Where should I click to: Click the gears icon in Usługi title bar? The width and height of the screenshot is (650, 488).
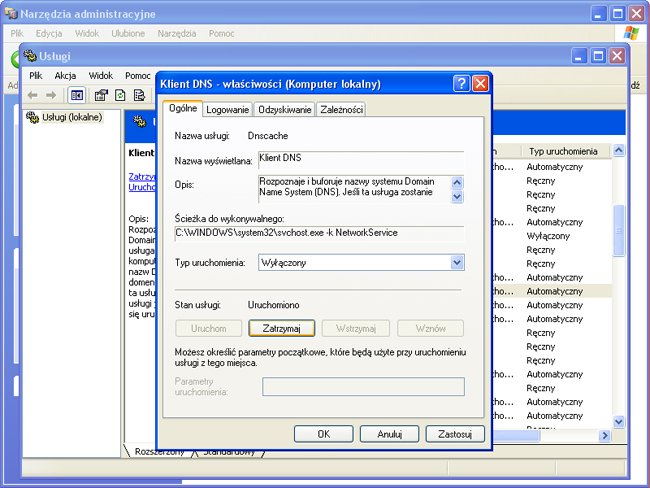point(30,56)
